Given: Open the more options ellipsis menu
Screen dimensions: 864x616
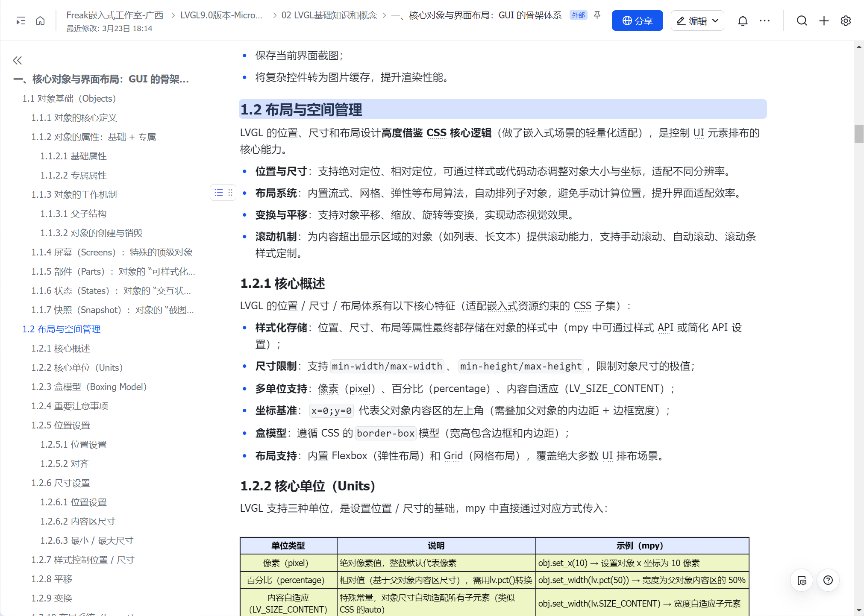Looking at the screenshot, I should pos(764,21).
